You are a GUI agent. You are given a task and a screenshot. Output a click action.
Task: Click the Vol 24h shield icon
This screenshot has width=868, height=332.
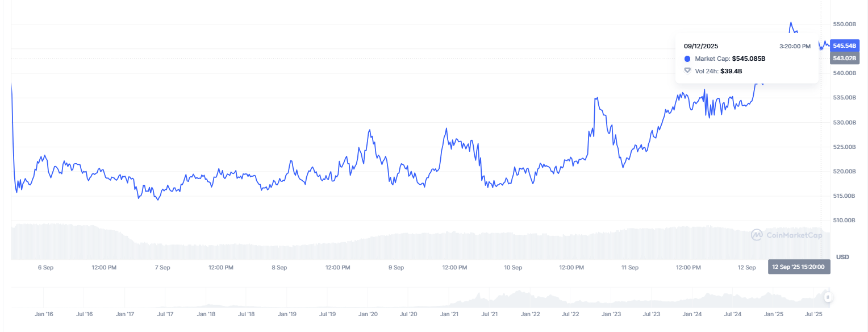(688, 70)
